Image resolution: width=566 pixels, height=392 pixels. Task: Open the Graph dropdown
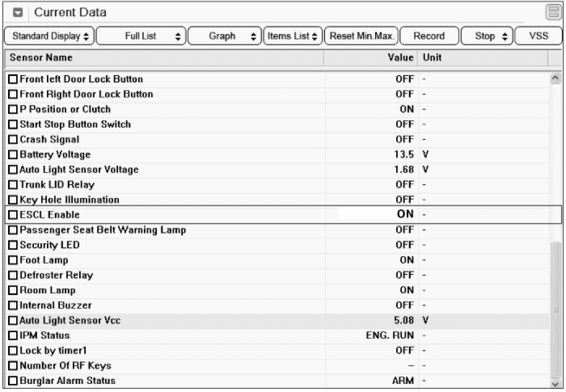(x=224, y=36)
